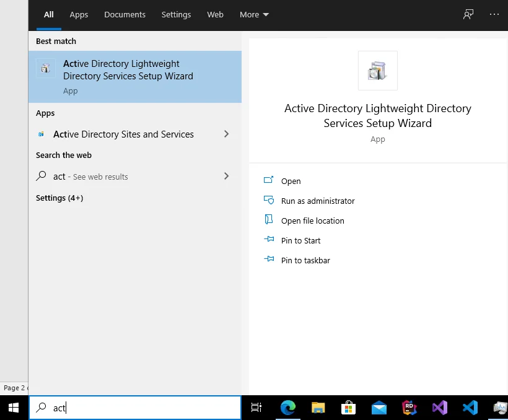This screenshot has width=508, height=420.
Task: Launch JetBrains Rider from the taskbar
Action: pyautogui.click(x=409, y=408)
